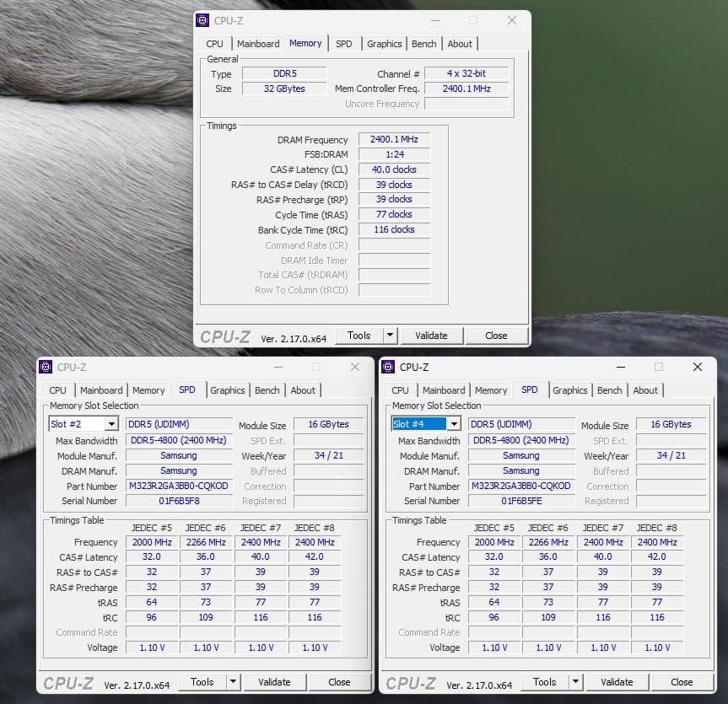Click the Close button in the Memory window
This screenshot has width=728, height=704.
pos(496,336)
